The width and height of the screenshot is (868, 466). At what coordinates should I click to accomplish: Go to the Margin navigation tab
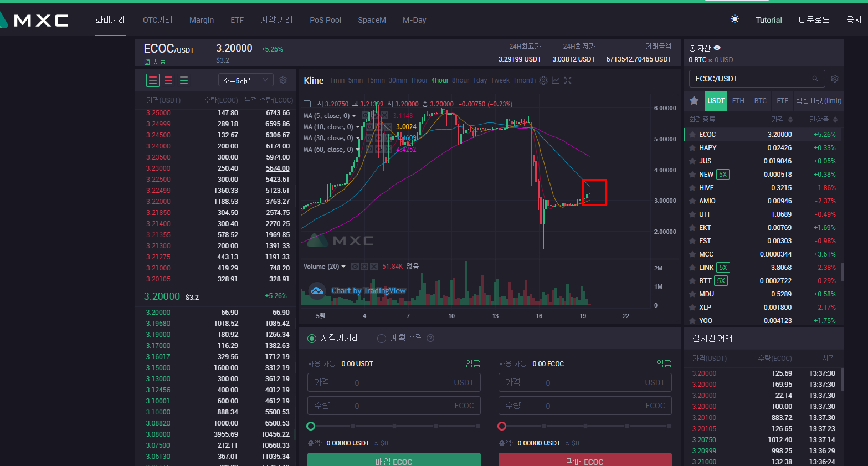[202, 20]
